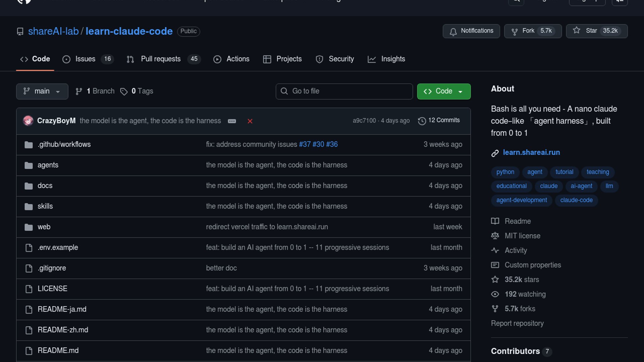Expand commit message ellipsis button

232,121
